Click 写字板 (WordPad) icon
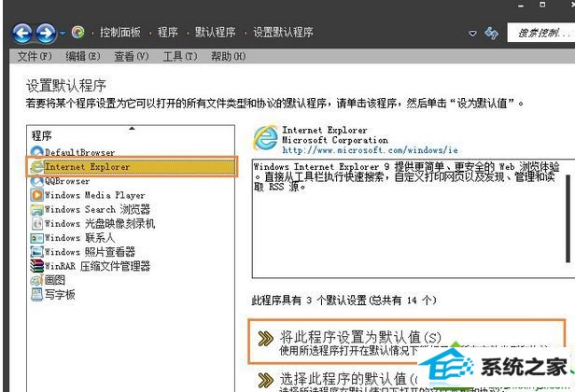 click(x=36, y=294)
